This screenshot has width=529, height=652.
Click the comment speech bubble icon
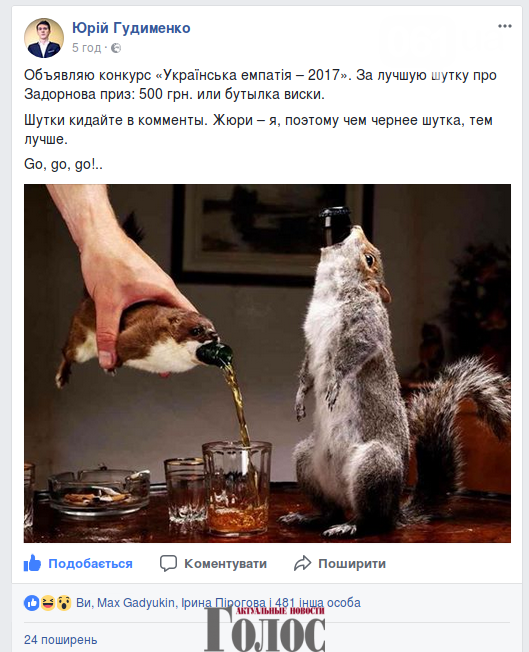(x=168, y=563)
